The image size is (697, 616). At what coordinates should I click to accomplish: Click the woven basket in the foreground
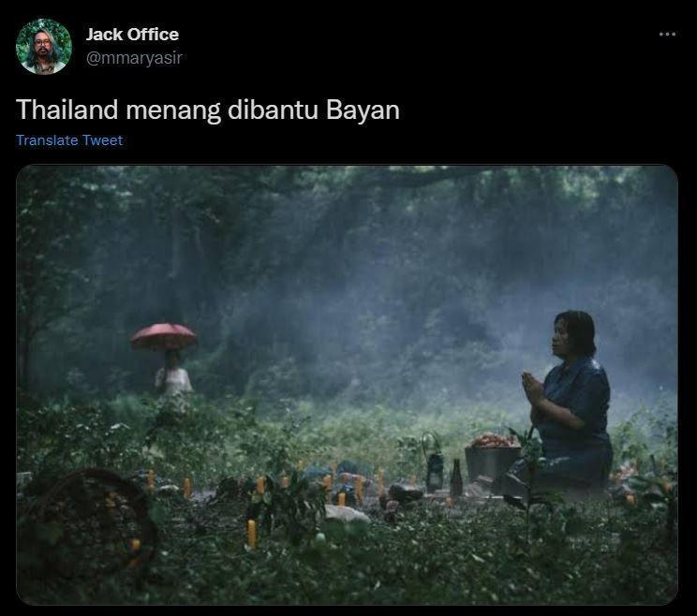89,518
